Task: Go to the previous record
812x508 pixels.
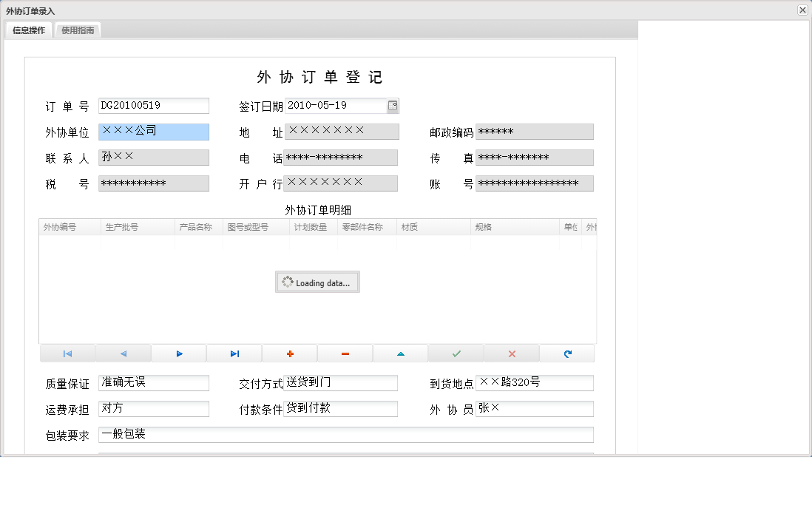Action: (x=124, y=353)
